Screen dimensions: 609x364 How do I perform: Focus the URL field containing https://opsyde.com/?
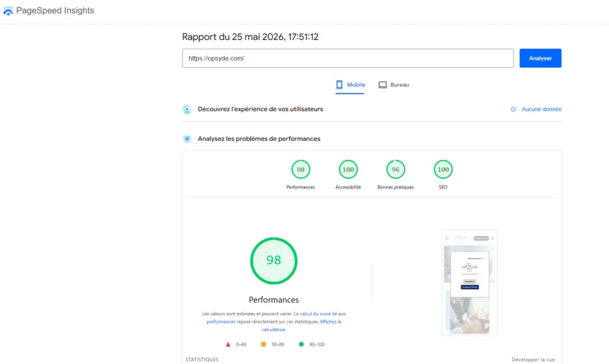click(347, 58)
